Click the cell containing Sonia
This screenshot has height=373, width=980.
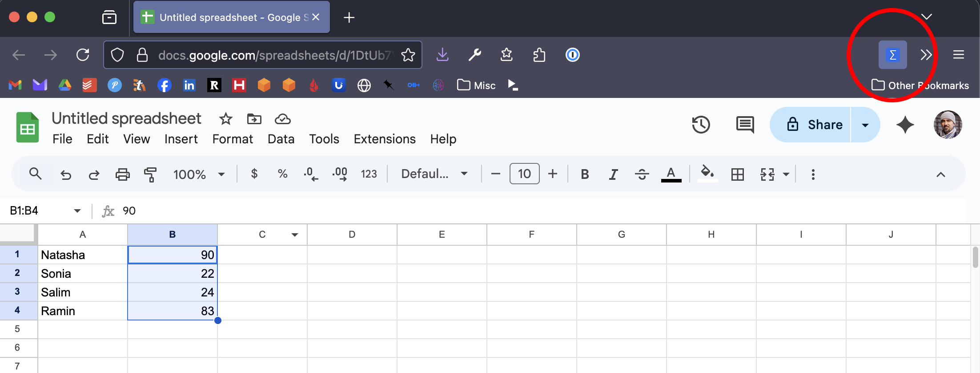click(83, 273)
